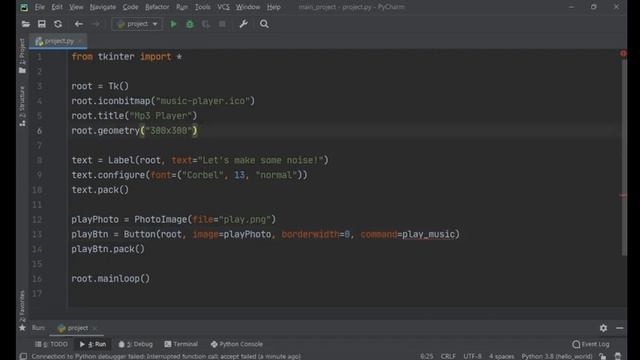
Task: Open line separator CRLF selector
Action: point(448,356)
